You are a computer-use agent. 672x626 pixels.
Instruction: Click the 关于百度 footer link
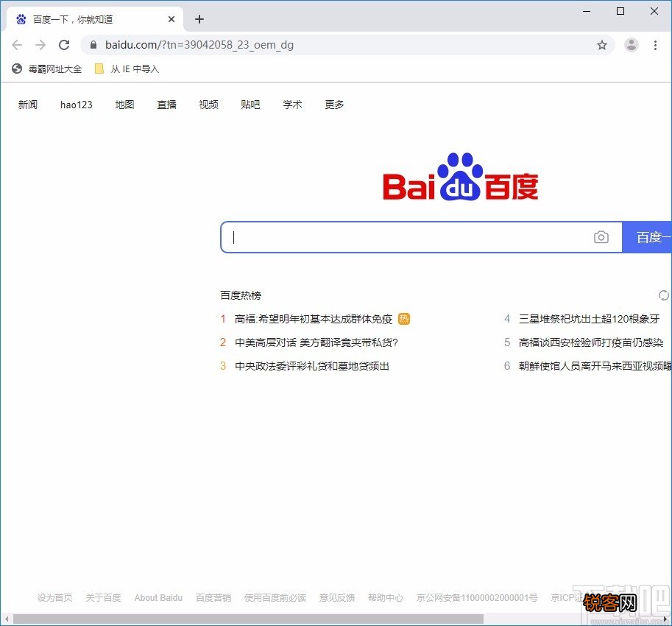tap(103, 597)
